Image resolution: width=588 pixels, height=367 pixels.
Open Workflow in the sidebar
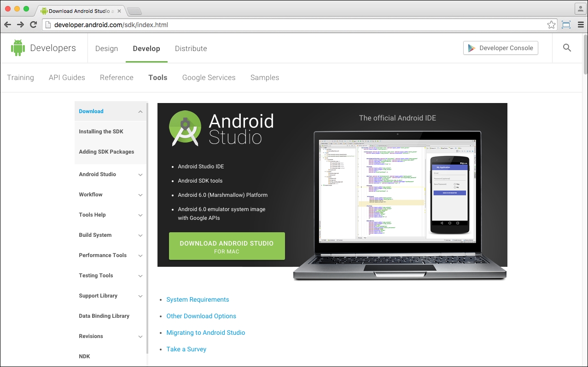point(91,195)
